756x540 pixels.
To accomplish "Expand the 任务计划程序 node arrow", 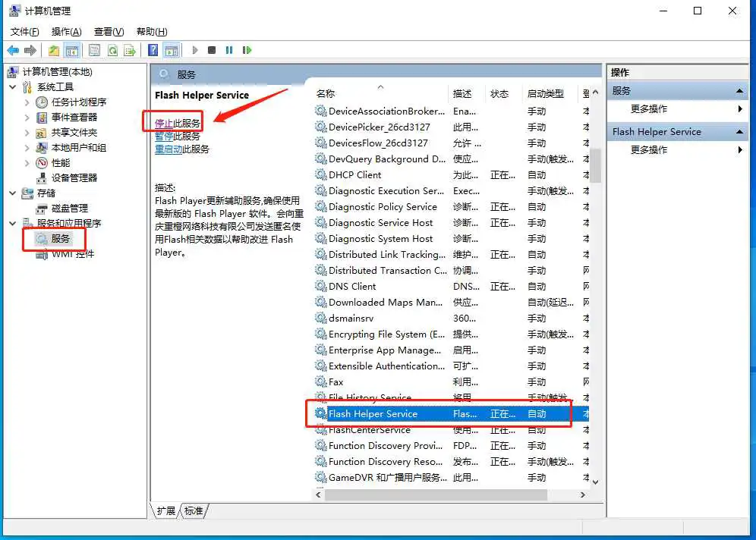I will (27, 102).
